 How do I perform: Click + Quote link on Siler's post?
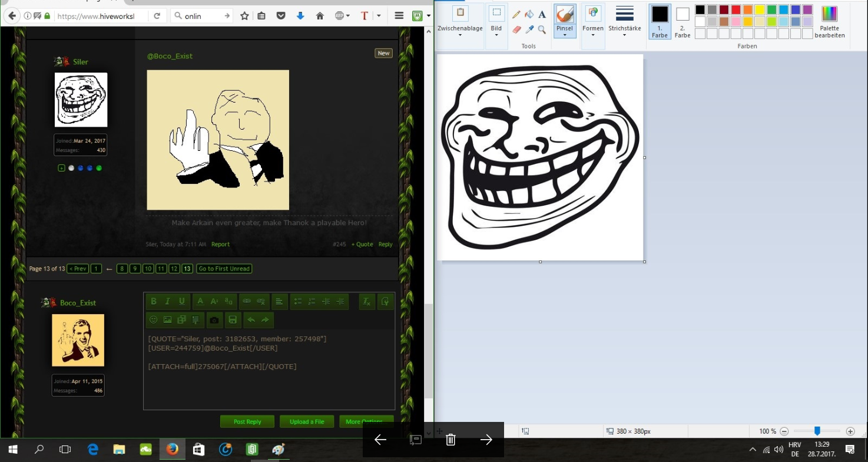point(362,244)
